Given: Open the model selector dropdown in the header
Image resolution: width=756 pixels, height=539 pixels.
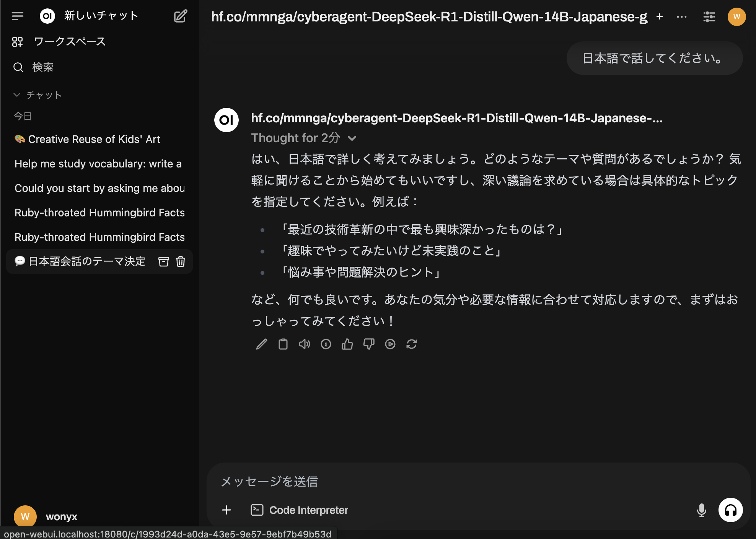Looking at the screenshot, I should (429, 17).
